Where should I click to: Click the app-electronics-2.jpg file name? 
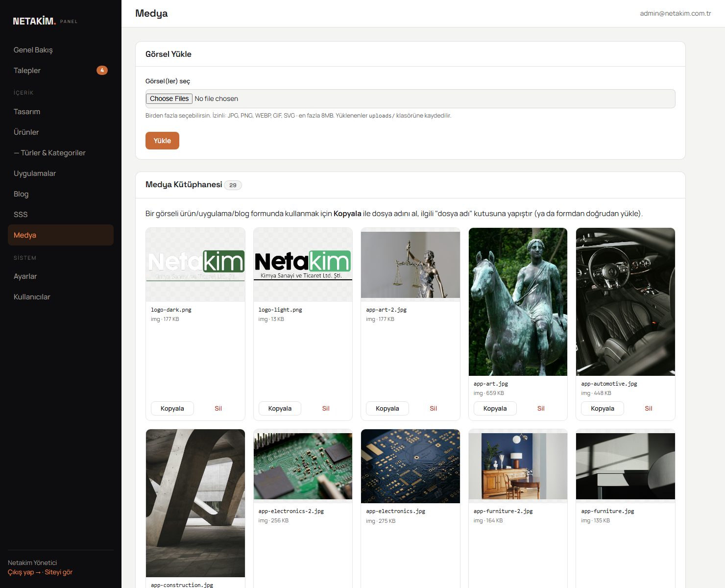pos(291,511)
